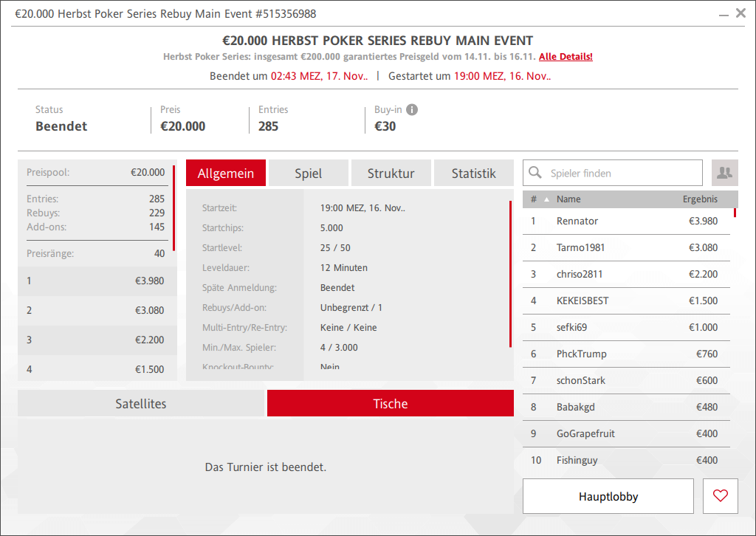This screenshot has width=756, height=536.
Task: Go to the Hauptlobby
Action: [x=608, y=496]
